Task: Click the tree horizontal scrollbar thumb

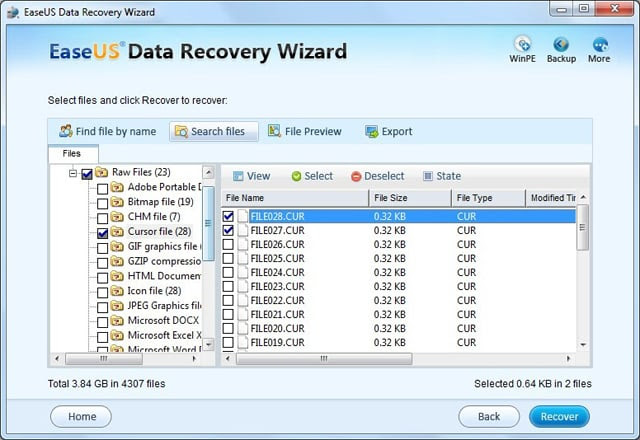Action: click(x=104, y=359)
